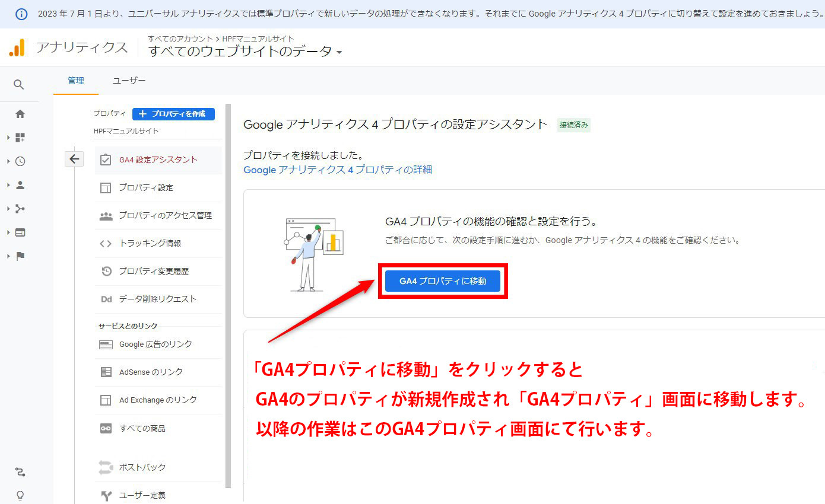Click the setup assistant illustration image
Viewport: 825px width, 504px height.
tap(313, 254)
